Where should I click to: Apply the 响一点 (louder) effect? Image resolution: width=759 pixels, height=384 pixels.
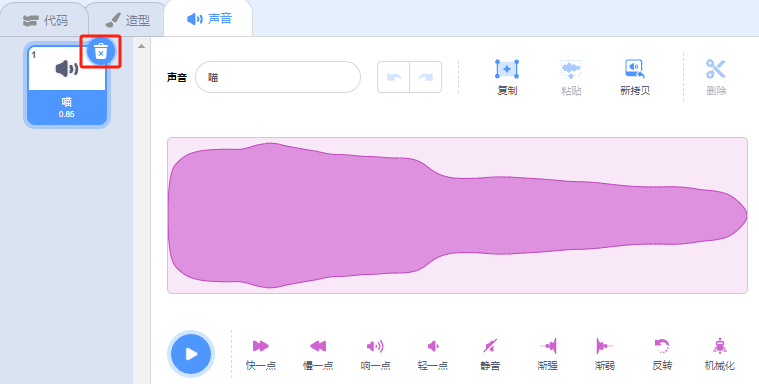(375, 346)
